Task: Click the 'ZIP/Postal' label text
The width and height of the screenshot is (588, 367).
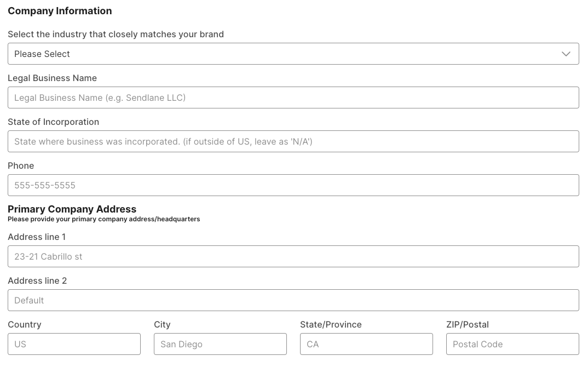Action: [468, 325]
